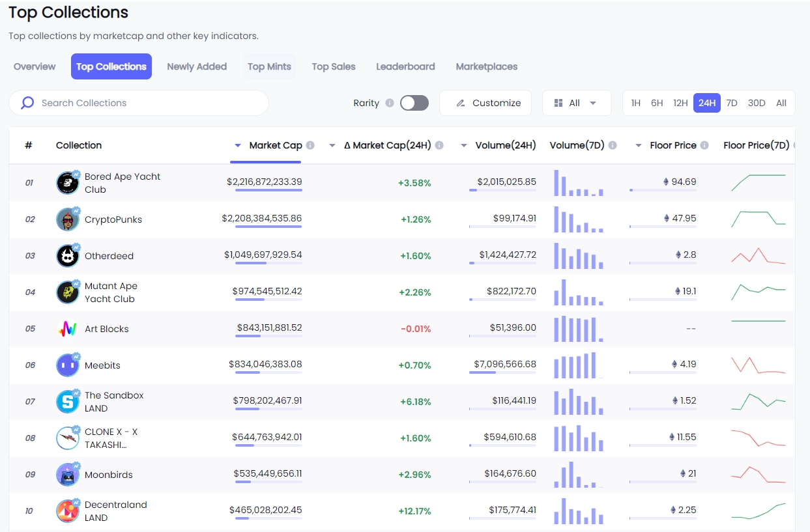Click the Market Cap info icon
Viewport: 810px width, 532px height.
(310, 145)
